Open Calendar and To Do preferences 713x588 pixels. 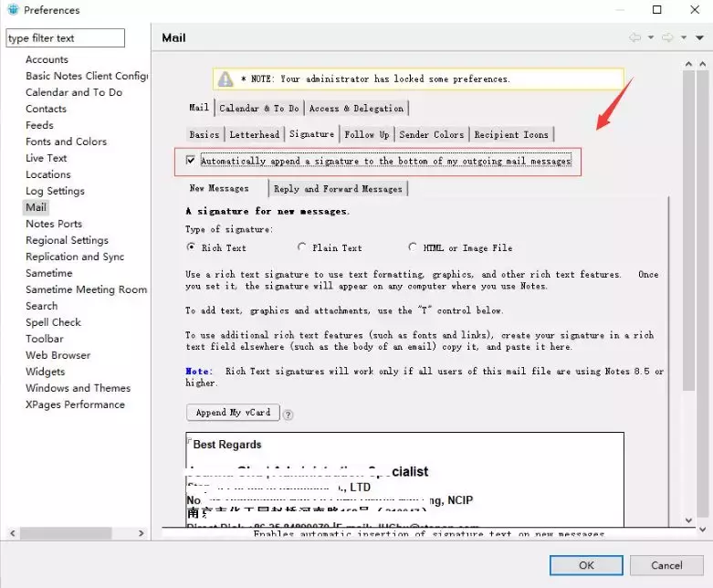click(74, 92)
